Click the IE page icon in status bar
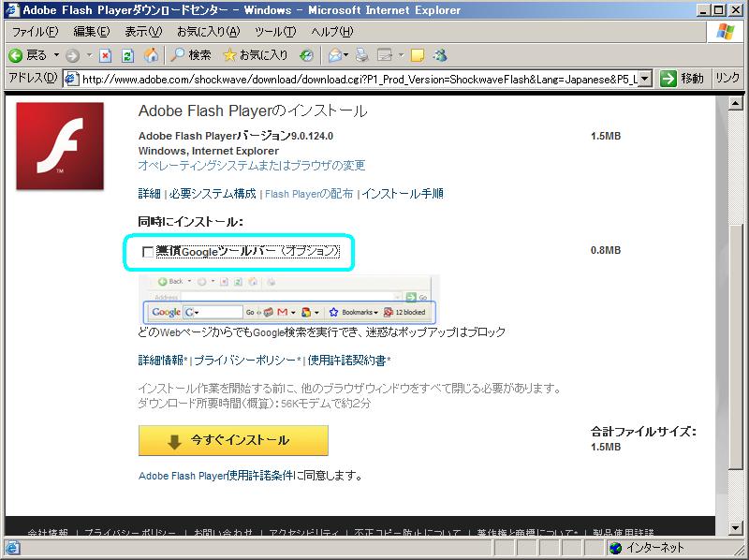This screenshot has width=749, height=560. click(x=12, y=548)
